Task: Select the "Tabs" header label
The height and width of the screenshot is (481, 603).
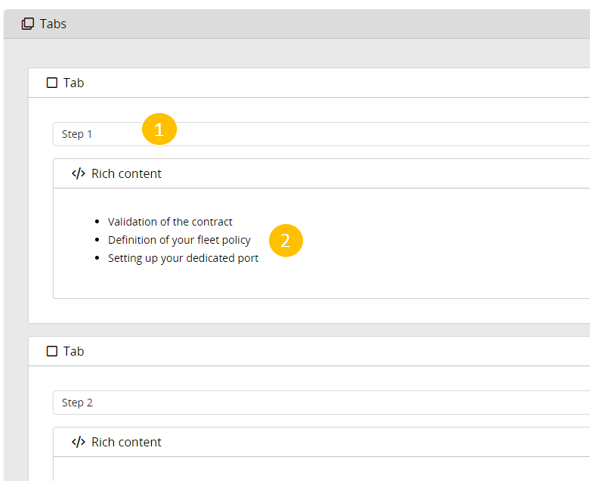Action: tap(54, 23)
